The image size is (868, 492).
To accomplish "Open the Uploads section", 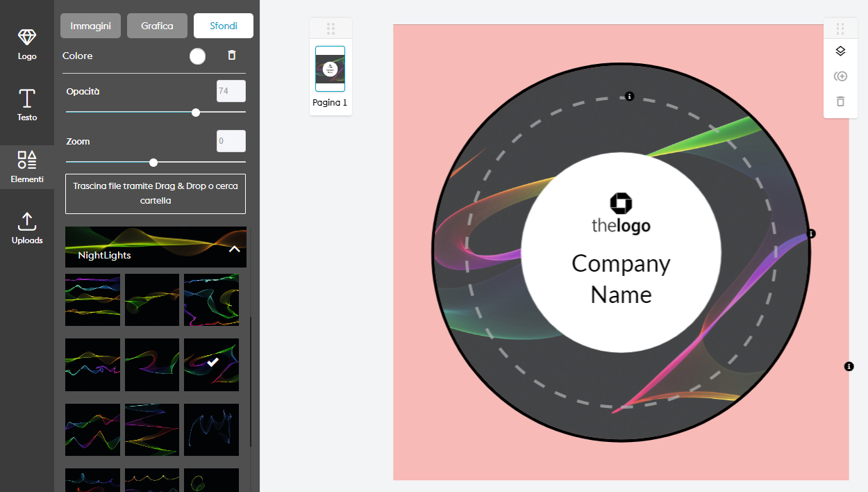I will coord(27,228).
